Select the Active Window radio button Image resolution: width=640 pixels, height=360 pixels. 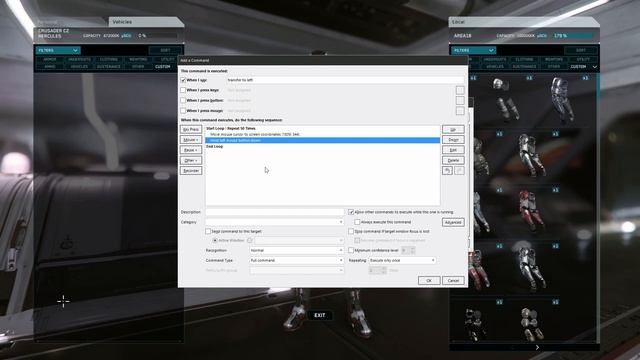tap(215, 240)
